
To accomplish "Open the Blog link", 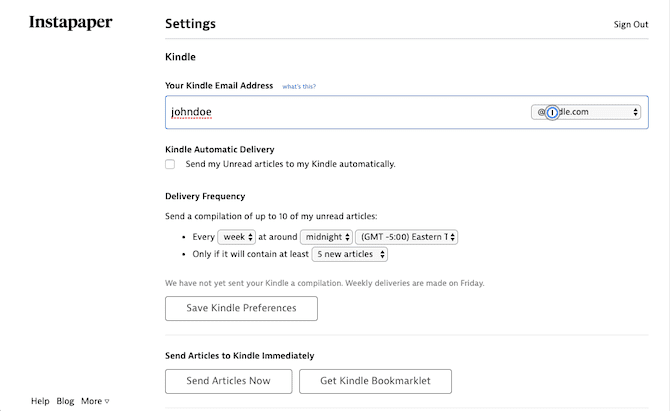I will [65, 401].
